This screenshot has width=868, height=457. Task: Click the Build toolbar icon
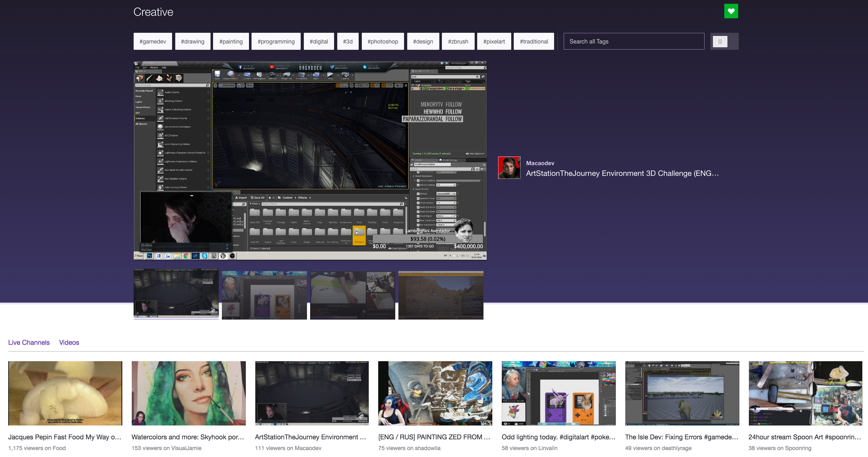(x=316, y=75)
